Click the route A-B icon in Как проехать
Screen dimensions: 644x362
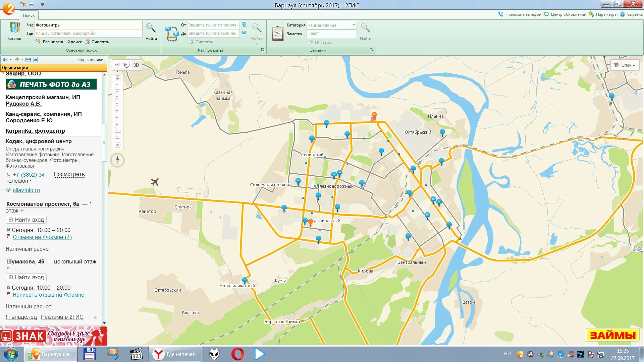tap(172, 33)
